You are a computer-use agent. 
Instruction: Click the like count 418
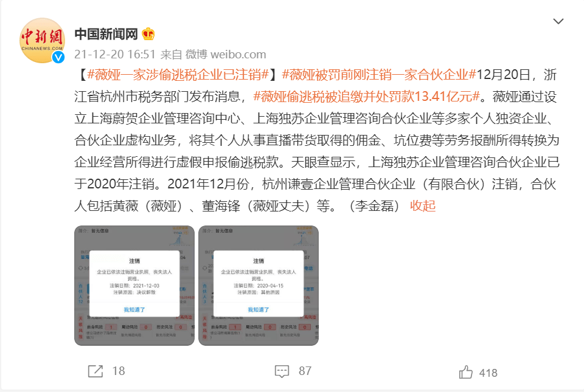(x=488, y=373)
